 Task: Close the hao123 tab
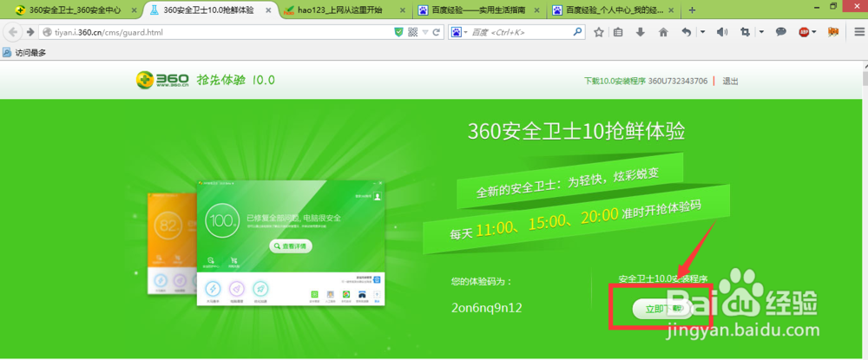[404, 10]
